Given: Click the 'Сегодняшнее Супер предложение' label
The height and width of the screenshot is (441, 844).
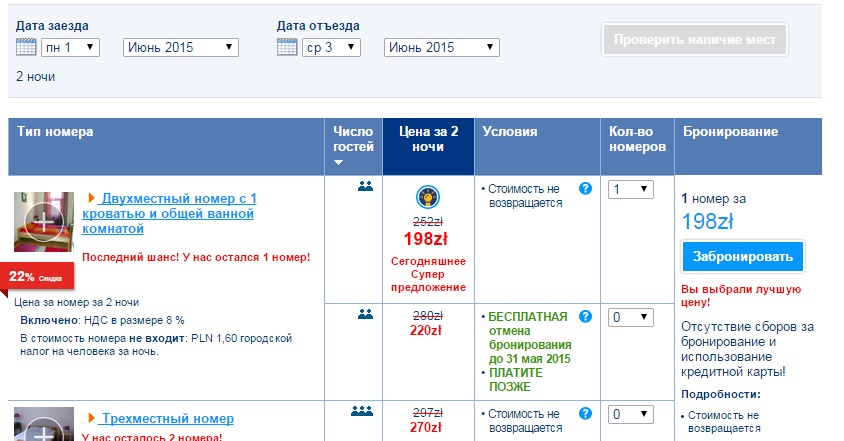Looking at the screenshot, I should tap(428, 274).
